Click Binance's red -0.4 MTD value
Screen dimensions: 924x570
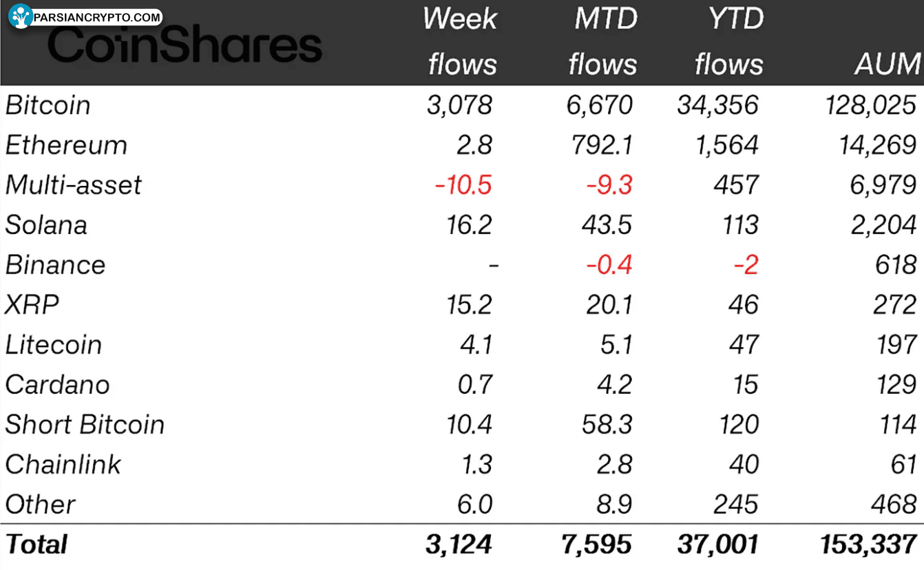609,265
